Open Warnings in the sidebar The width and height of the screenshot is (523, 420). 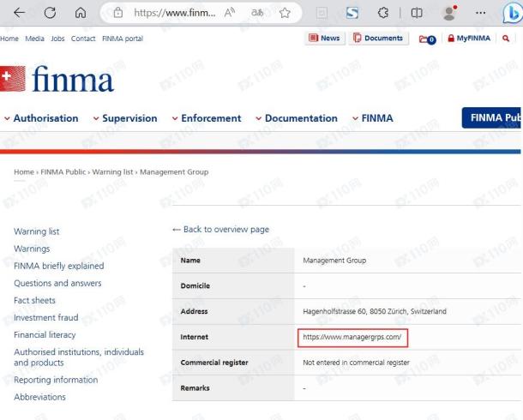(x=32, y=249)
